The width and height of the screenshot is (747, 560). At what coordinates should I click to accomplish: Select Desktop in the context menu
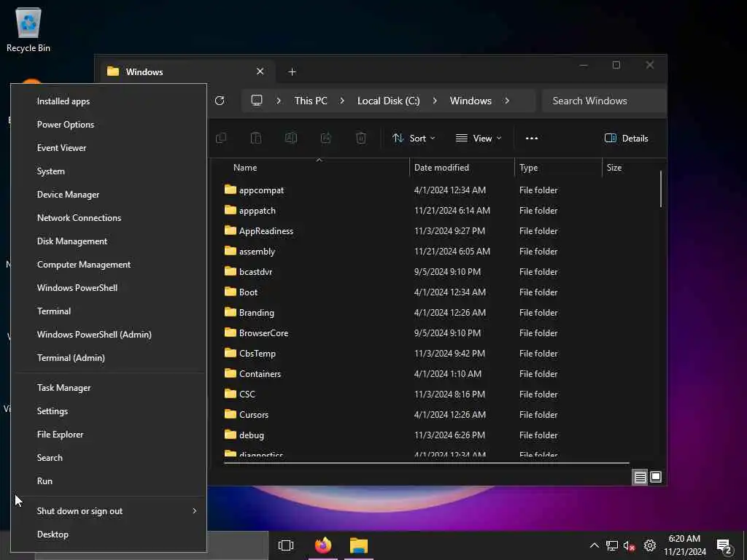coord(109,534)
